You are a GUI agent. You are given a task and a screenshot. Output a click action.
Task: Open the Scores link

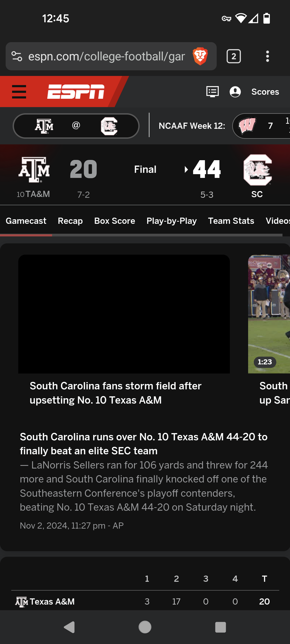tap(265, 92)
